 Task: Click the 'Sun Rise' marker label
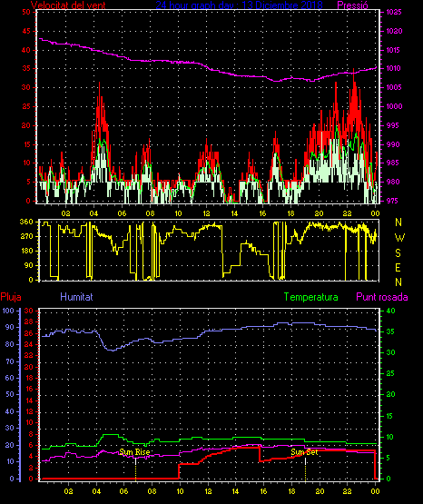(x=134, y=452)
